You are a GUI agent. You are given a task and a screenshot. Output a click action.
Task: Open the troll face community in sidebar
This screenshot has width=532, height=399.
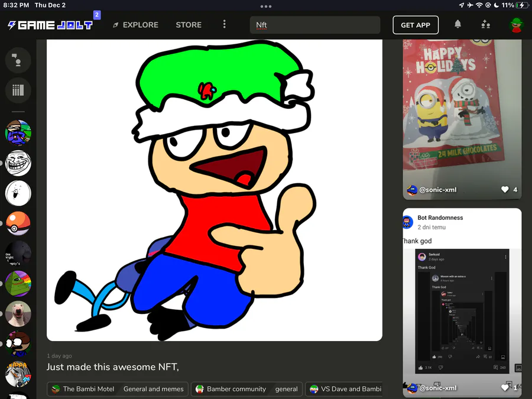(18, 163)
